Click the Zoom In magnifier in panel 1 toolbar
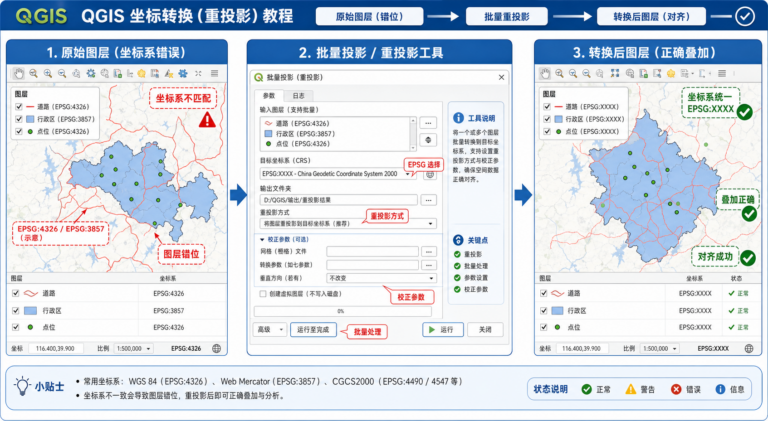The image size is (768, 421). pyautogui.click(x=48, y=73)
